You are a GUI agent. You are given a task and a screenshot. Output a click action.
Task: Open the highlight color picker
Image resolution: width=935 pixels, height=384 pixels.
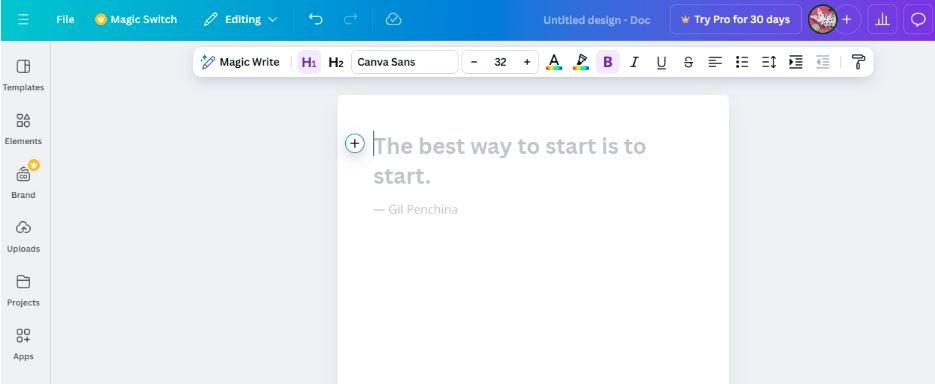point(581,62)
